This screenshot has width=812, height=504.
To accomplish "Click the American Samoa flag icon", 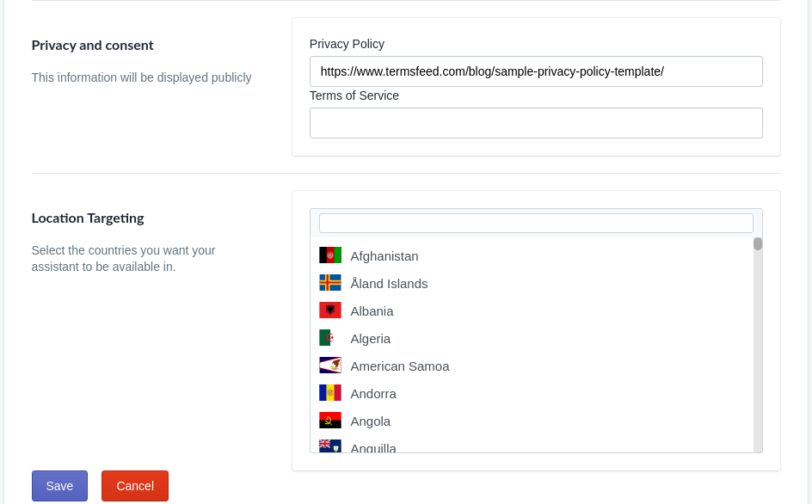I will coord(330,365).
